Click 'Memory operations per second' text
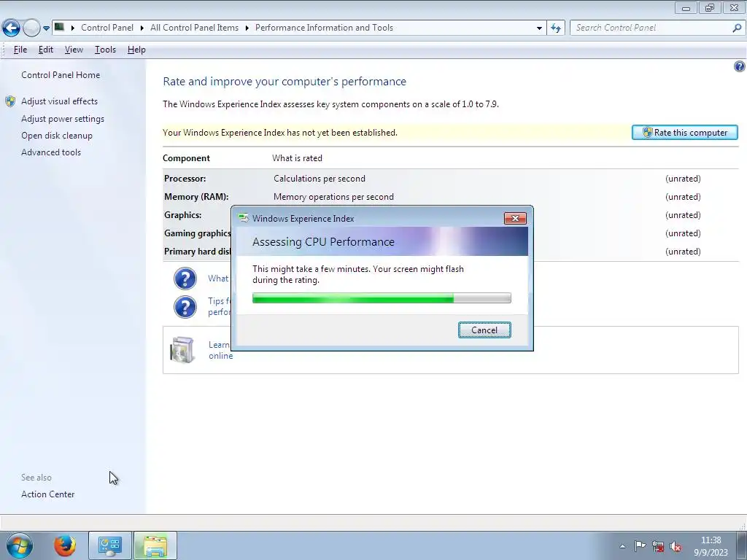 point(333,197)
